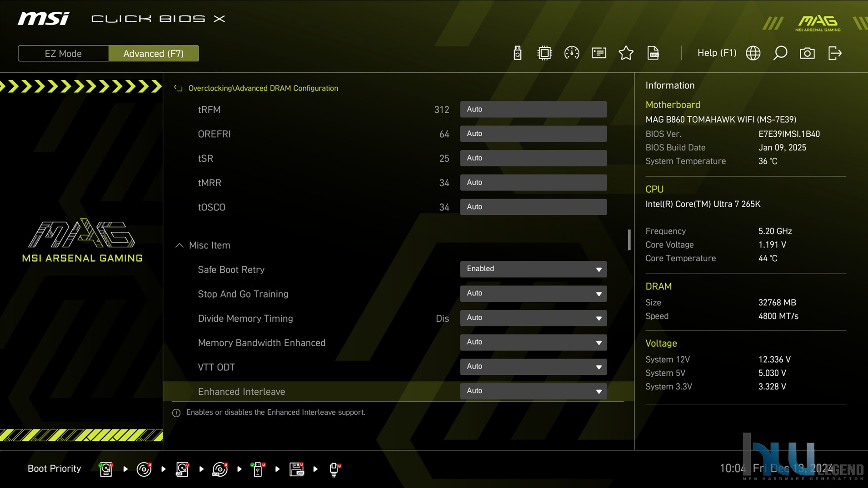This screenshot has width=868, height=488.
Task: Open the Enhanced Interleave dropdown
Action: [x=533, y=391]
